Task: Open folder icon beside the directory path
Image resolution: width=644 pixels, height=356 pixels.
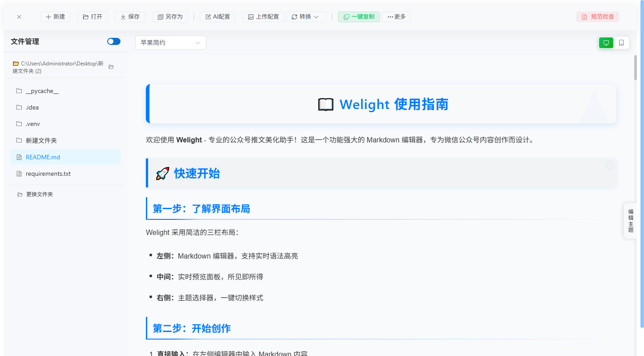Action: (x=111, y=67)
